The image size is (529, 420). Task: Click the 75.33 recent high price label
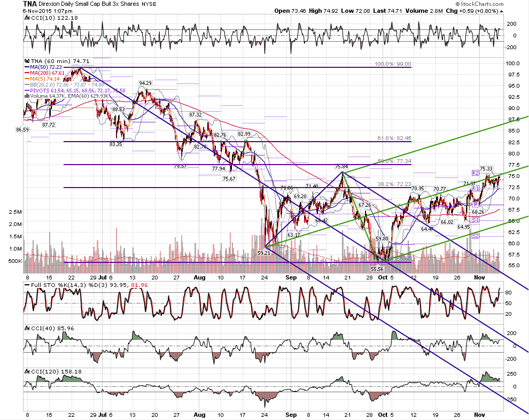[x=486, y=168]
